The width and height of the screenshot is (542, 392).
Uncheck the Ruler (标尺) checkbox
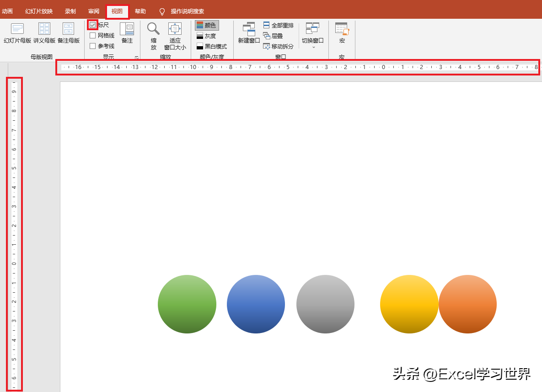tap(93, 25)
